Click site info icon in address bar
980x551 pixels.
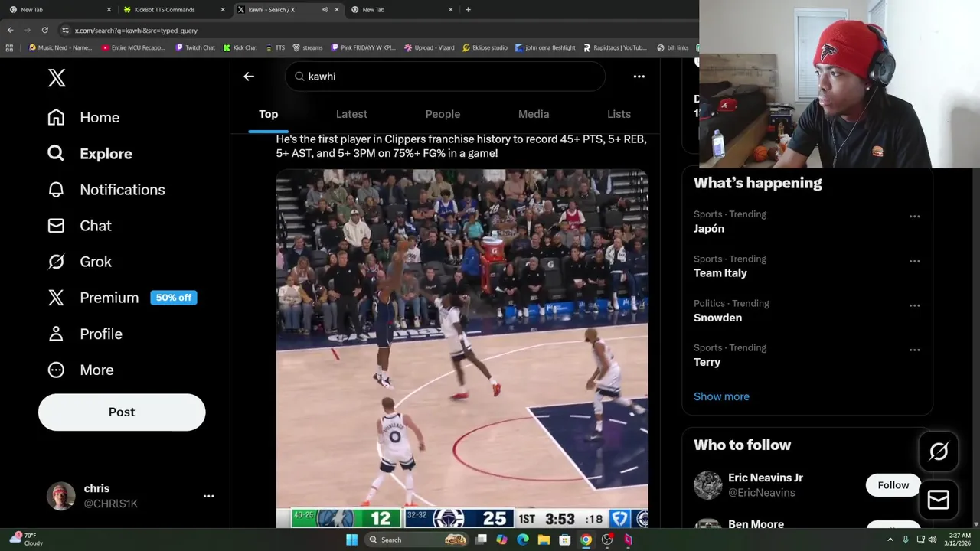pos(66,31)
